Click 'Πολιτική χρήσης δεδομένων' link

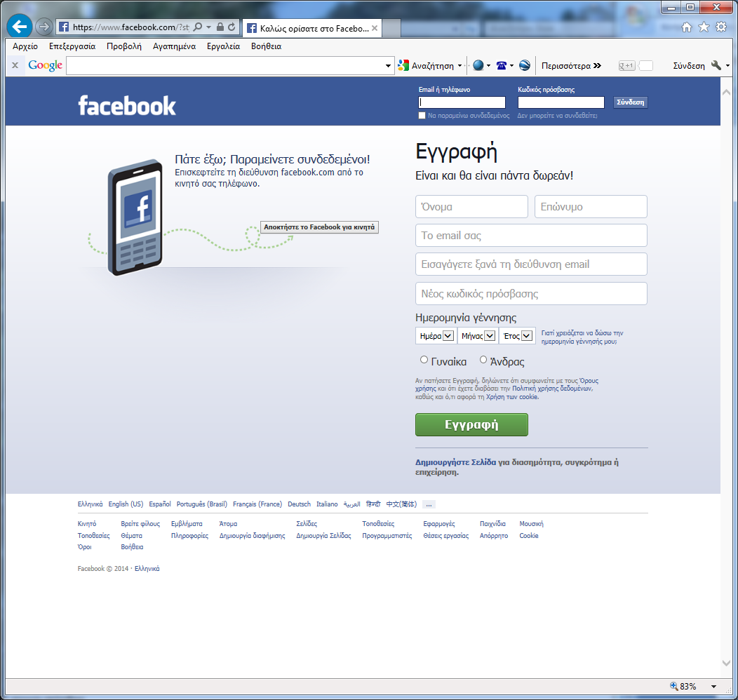[551, 389]
